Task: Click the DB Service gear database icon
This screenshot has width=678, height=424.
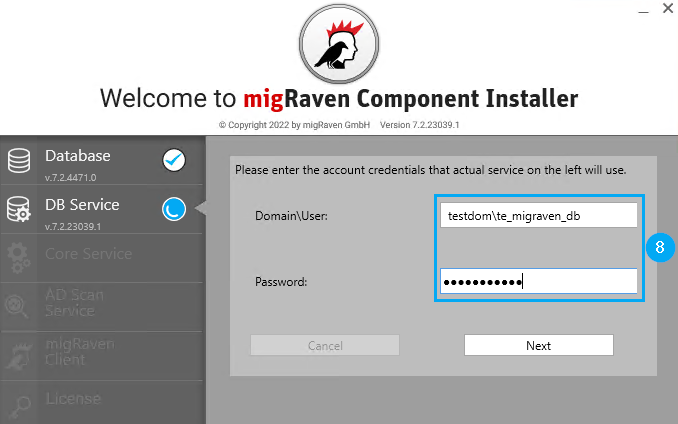Action: pyautogui.click(x=19, y=209)
